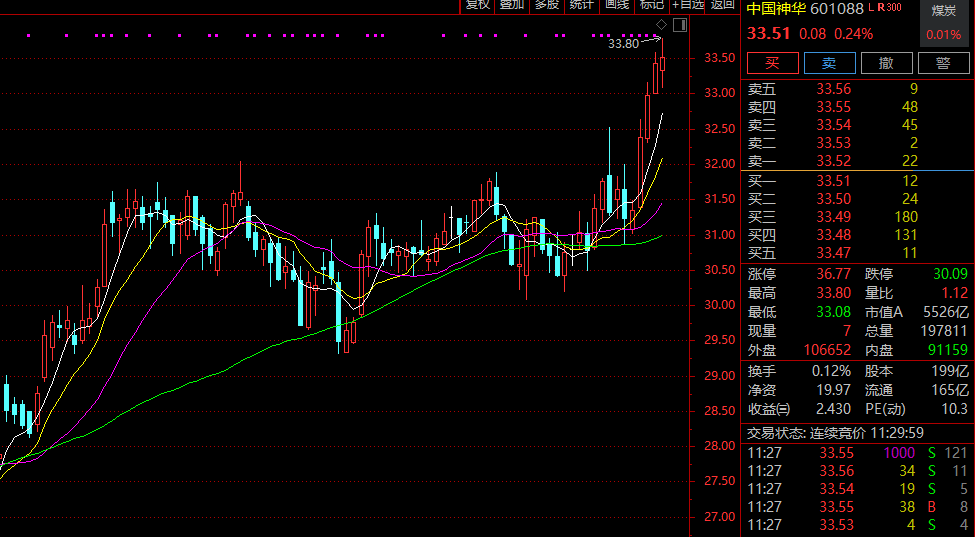Click 返回 to go back
Image resolution: width=975 pixels, height=537 pixels.
click(722, 5)
